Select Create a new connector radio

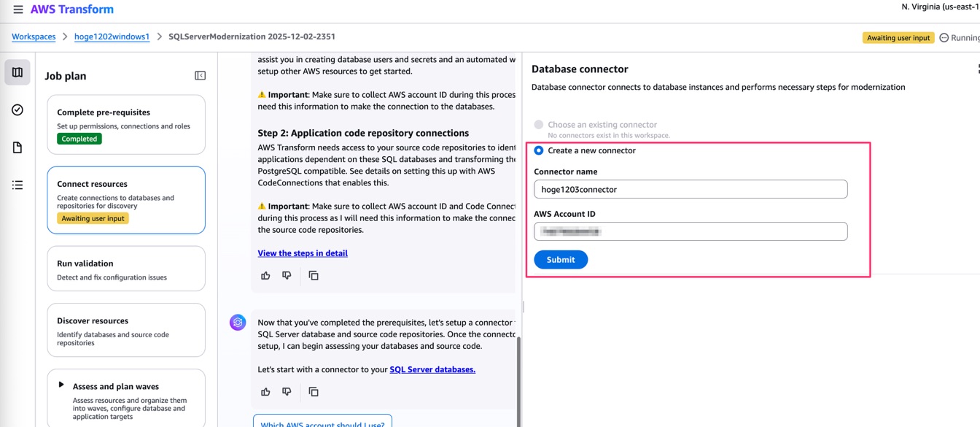[539, 150]
